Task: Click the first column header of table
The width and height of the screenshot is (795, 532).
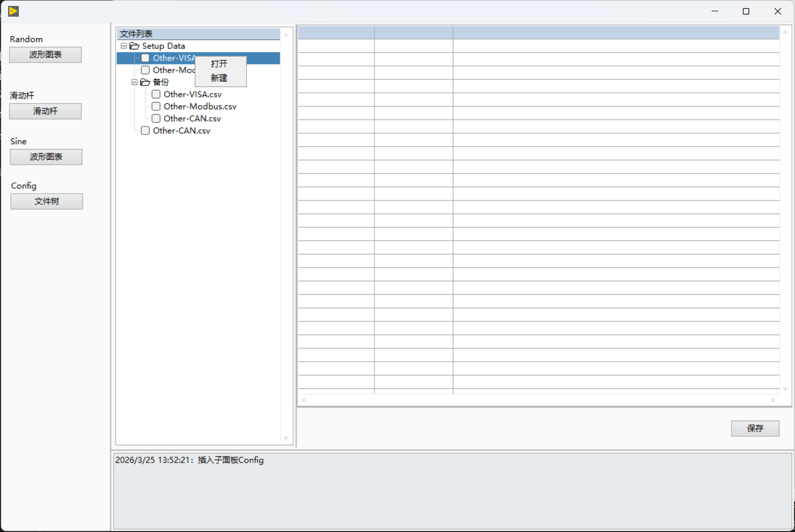Action: 336,33
